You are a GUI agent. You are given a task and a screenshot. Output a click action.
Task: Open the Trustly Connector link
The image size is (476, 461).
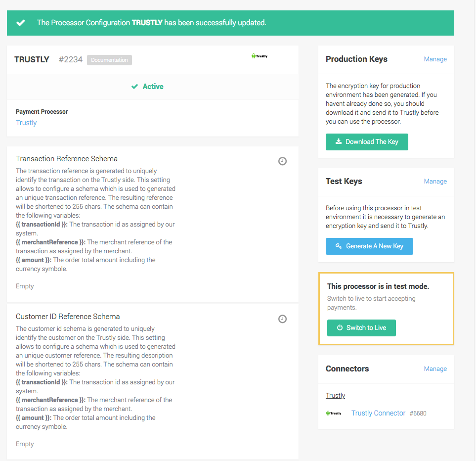click(x=378, y=413)
